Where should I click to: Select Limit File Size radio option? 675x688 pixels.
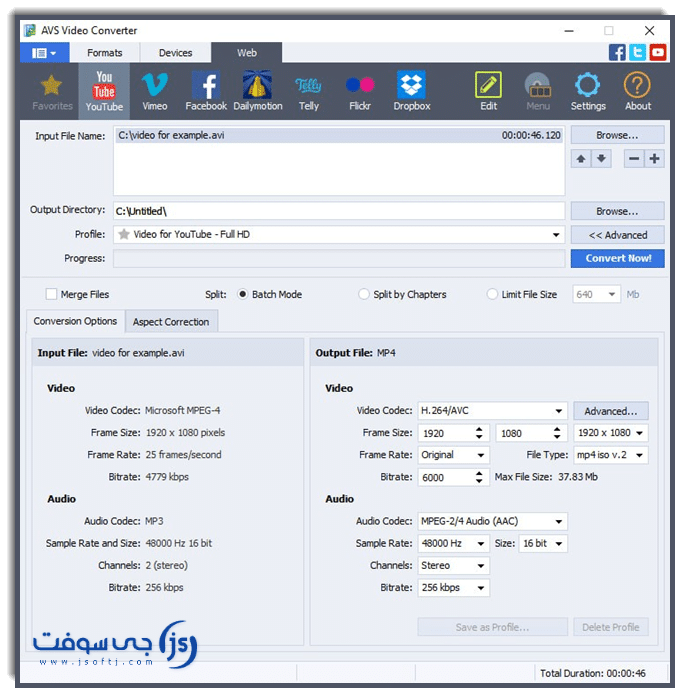point(492,294)
